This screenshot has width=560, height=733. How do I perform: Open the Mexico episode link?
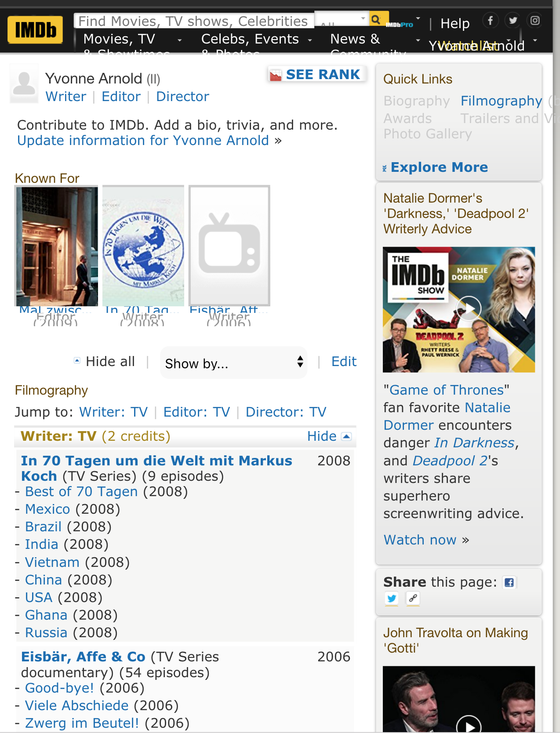(x=47, y=509)
